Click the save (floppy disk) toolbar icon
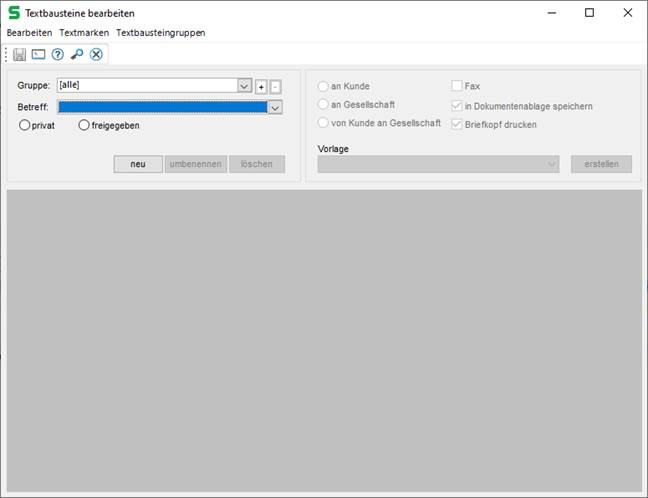The height and width of the screenshot is (498, 648). 19,54
